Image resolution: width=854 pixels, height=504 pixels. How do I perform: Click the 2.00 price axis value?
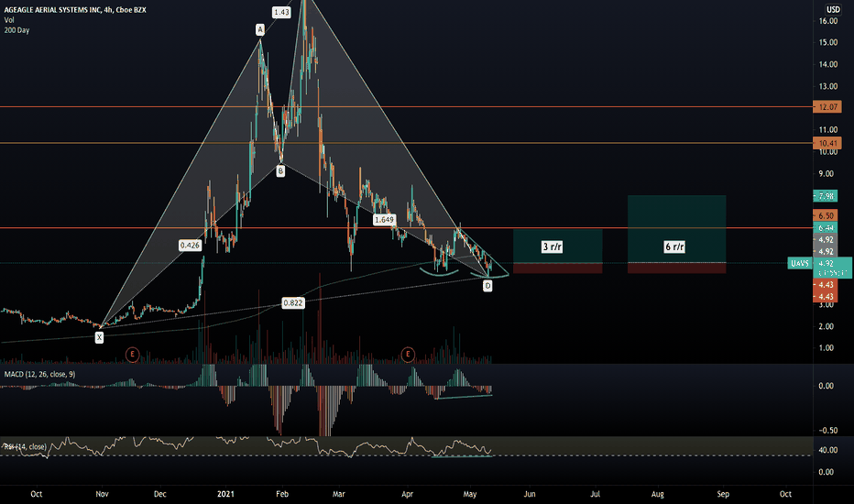(x=827, y=326)
